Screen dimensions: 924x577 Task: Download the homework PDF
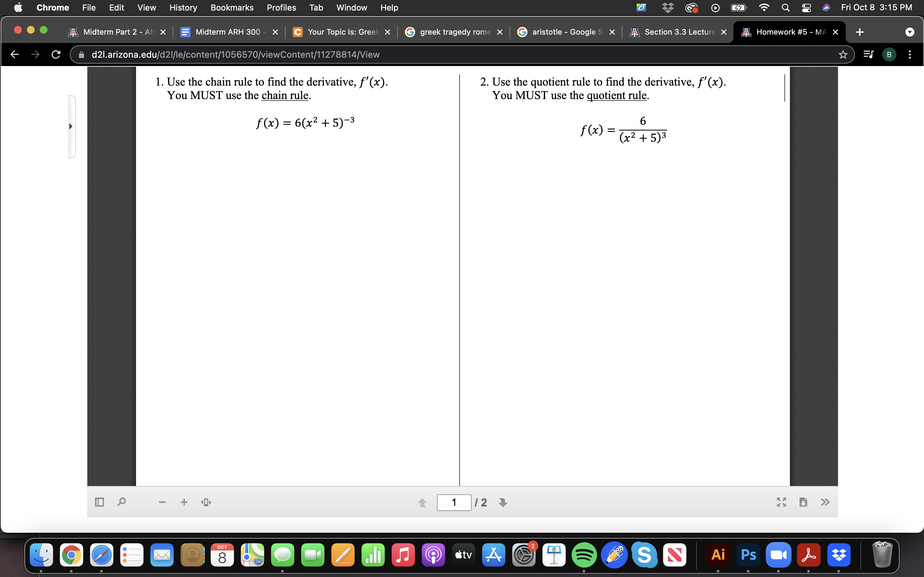803,502
